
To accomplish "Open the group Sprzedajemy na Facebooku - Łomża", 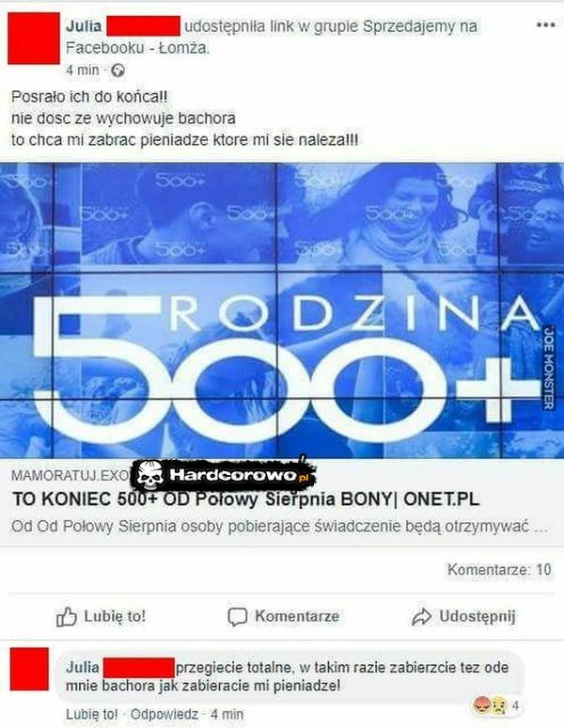I will (x=272, y=37).
